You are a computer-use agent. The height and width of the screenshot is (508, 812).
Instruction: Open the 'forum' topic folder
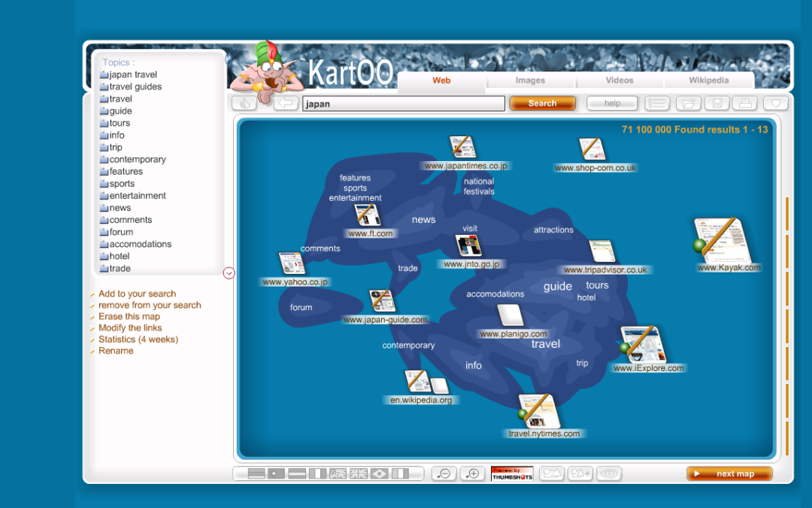tap(117, 233)
